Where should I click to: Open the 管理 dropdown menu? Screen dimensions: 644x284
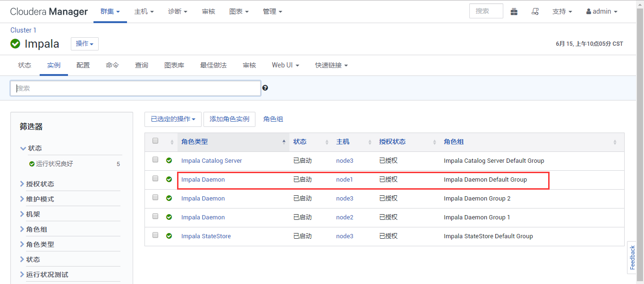pos(272,11)
